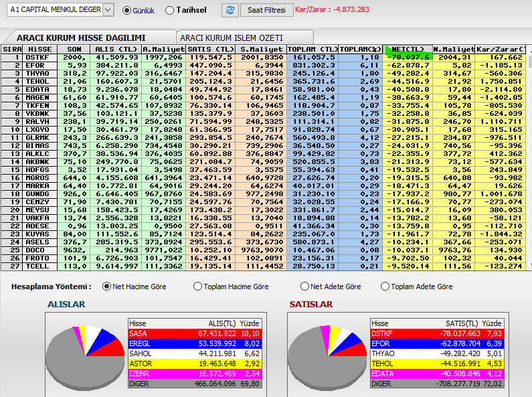Sort by the N.Maliyet column header
The width and height of the screenshot is (532, 397).
454,50
